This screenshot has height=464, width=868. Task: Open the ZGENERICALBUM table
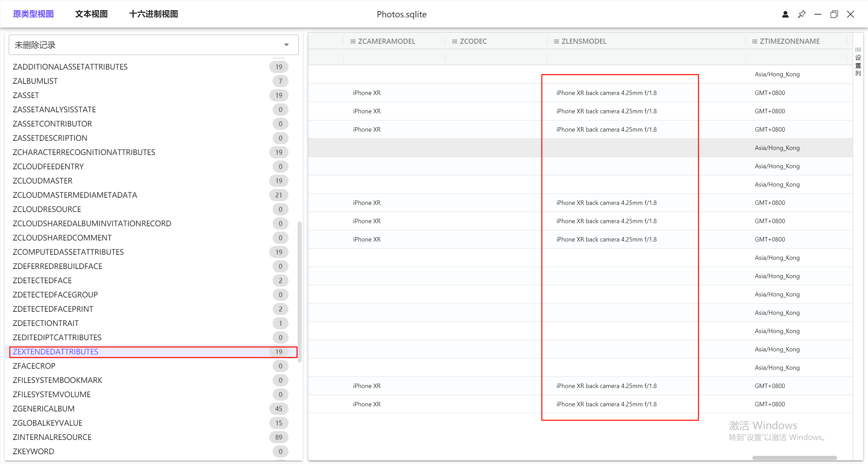[43, 409]
